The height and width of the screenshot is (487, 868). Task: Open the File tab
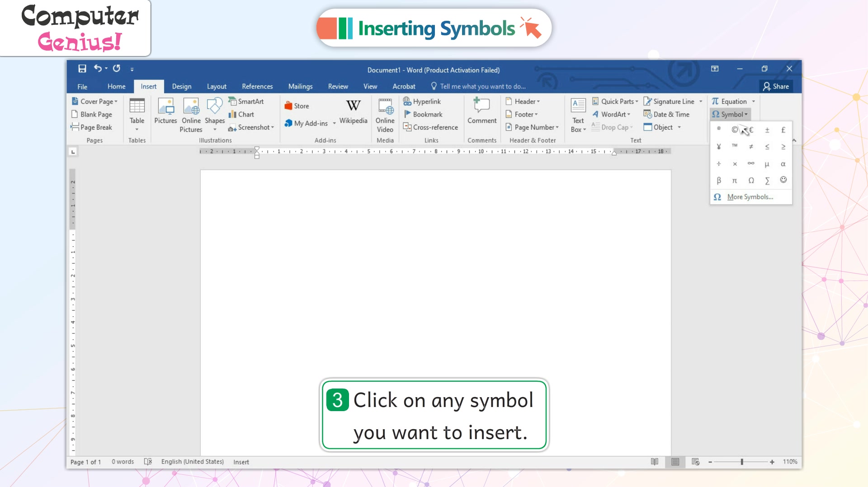[x=82, y=86]
